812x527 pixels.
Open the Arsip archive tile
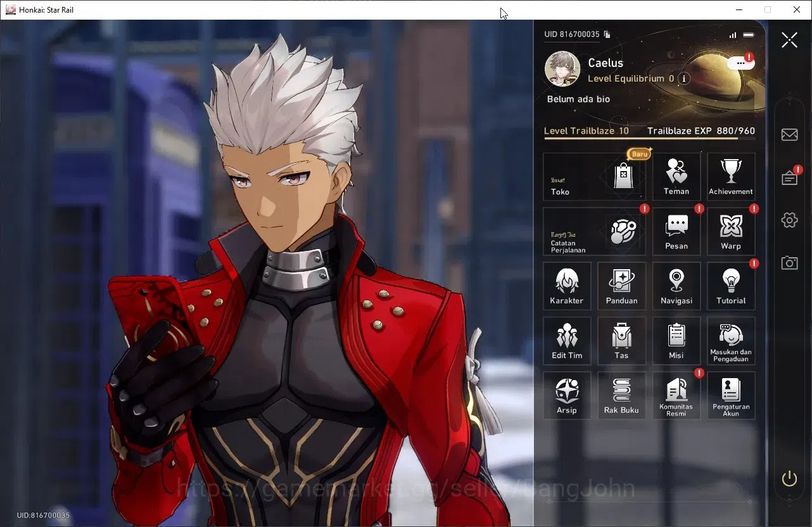(x=567, y=395)
